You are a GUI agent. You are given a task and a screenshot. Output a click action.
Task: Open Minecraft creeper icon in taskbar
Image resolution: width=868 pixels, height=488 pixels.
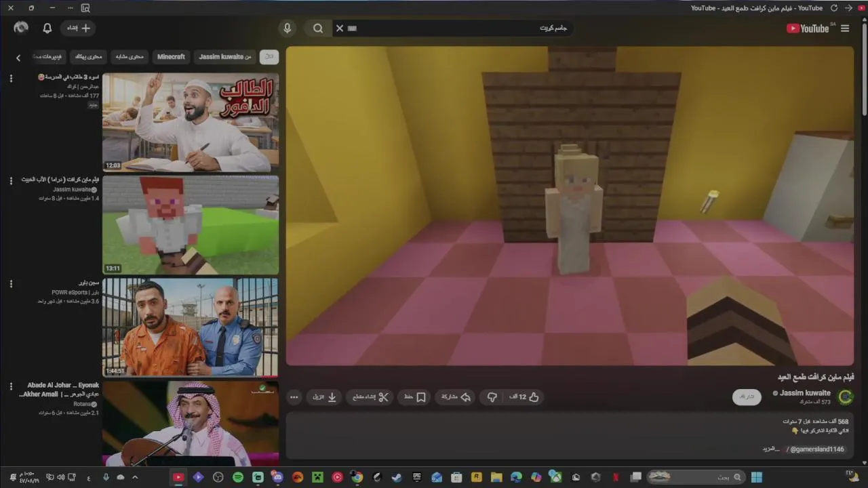click(x=317, y=477)
